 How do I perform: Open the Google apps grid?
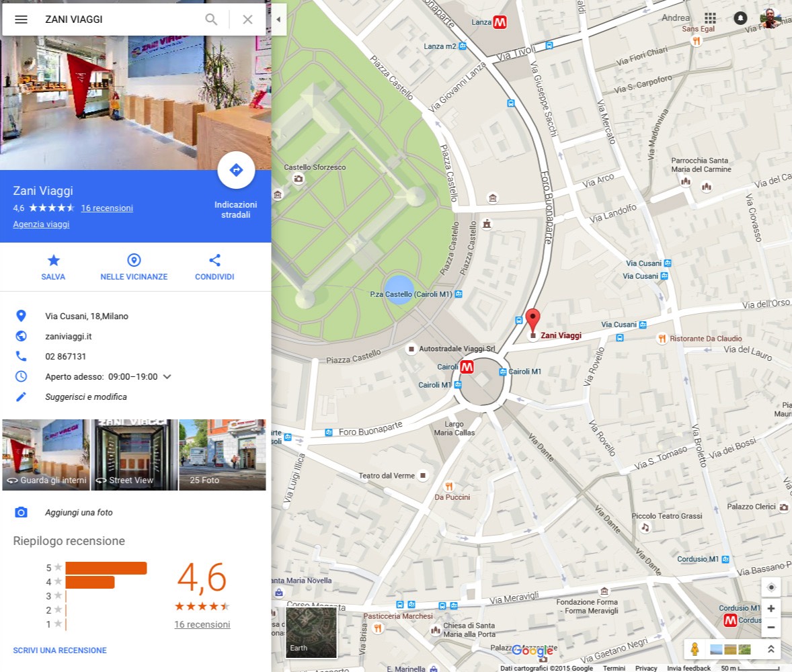(x=710, y=19)
